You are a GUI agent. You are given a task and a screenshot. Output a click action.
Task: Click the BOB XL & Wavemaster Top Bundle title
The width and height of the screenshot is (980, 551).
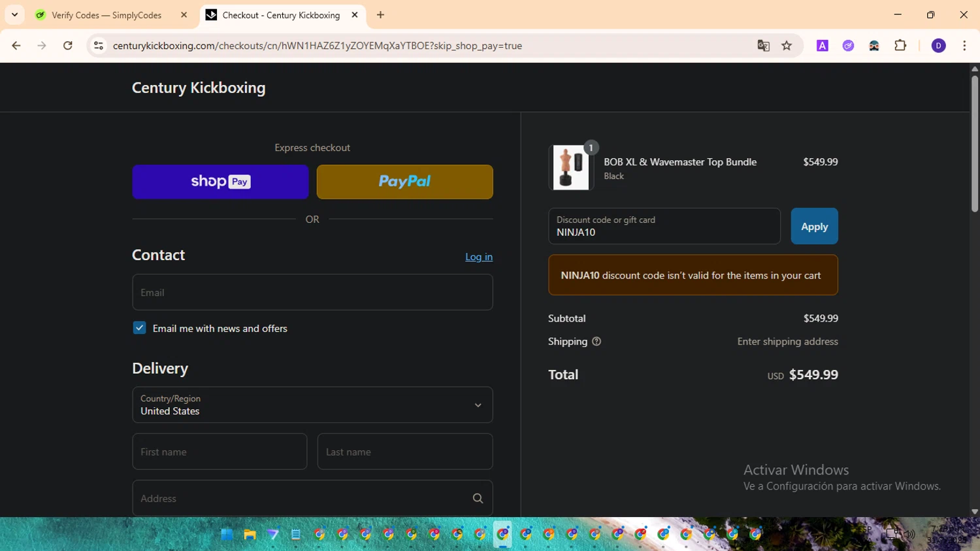(x=680, y=162)
